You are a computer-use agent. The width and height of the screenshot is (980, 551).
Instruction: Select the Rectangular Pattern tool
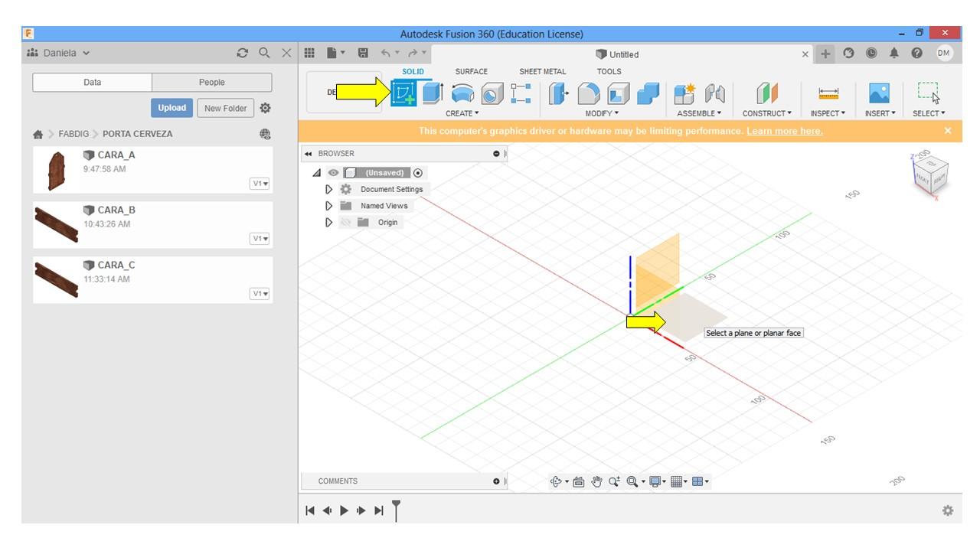[521, 93]
